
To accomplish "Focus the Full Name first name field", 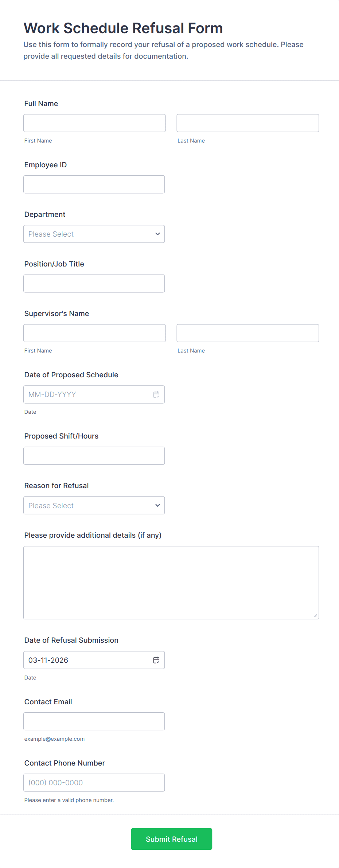I will pyautogui.click(x=94, y=123).
